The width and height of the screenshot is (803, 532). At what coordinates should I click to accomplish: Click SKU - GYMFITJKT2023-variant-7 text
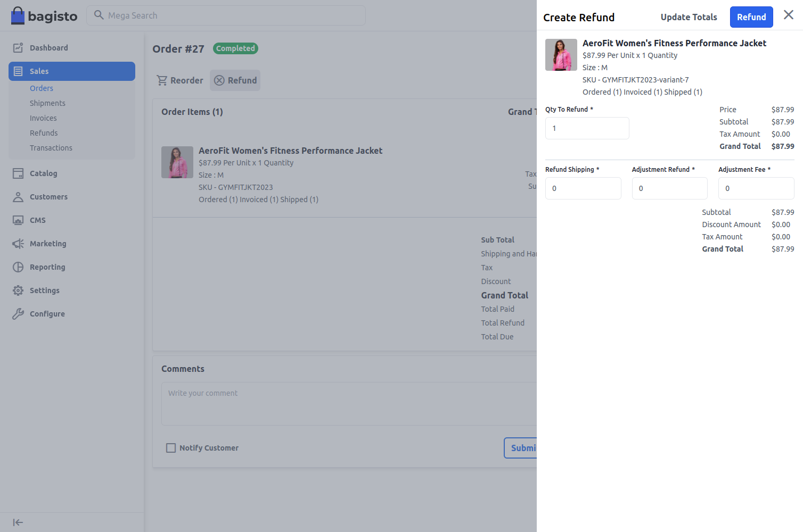tap(635, 80)
